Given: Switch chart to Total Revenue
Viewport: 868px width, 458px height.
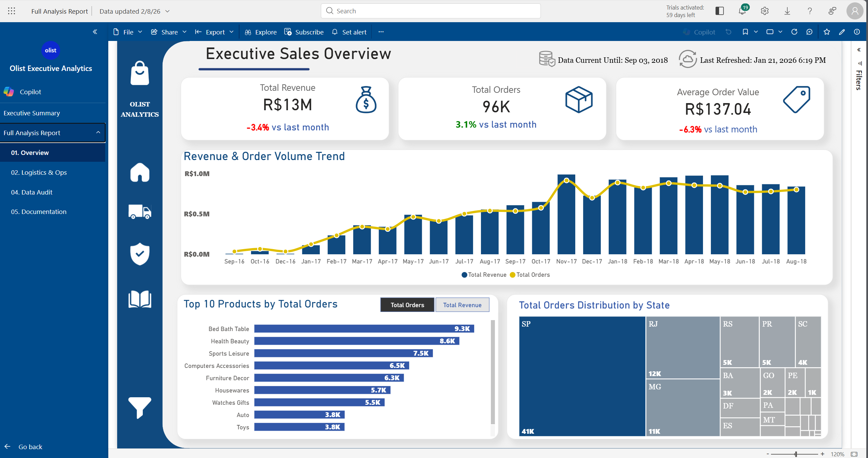Looking at the screenshot, I should (462, 305).
